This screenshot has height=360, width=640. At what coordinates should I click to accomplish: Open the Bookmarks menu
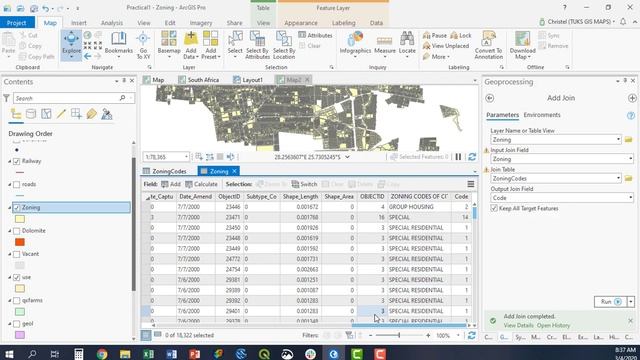pos(118,44)
